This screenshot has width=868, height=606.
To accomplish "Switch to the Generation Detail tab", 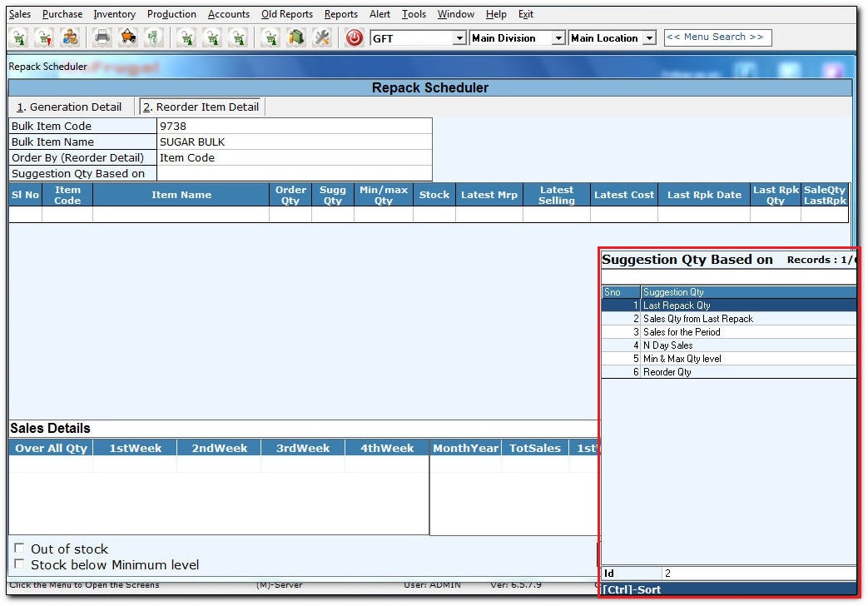I will point(70,107).
